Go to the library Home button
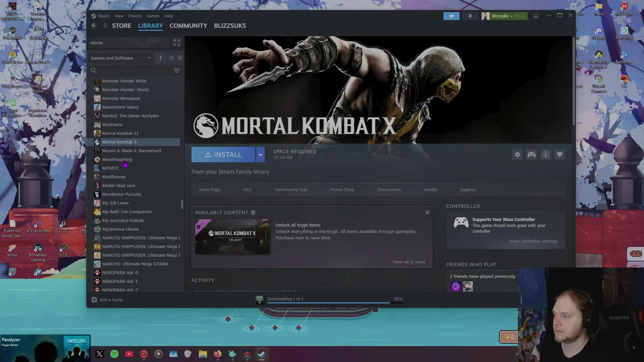Viewport: 644px width, 362px height. click(129, 43)
